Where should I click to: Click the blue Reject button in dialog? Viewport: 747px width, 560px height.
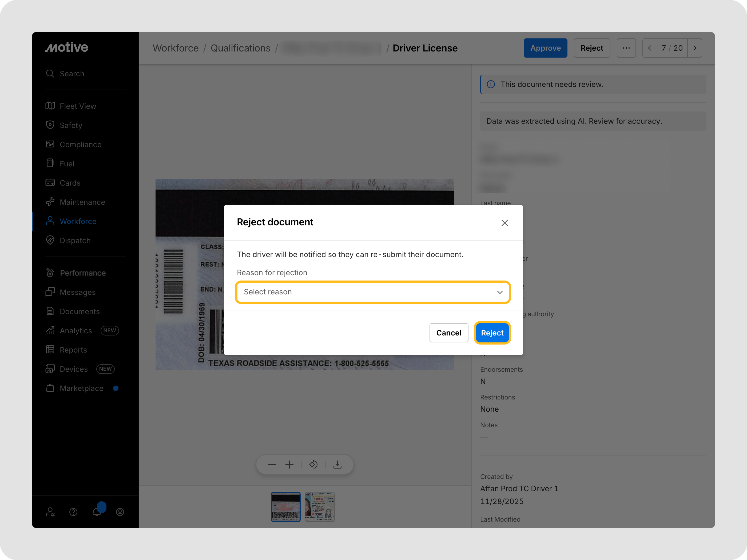(492, 333)
